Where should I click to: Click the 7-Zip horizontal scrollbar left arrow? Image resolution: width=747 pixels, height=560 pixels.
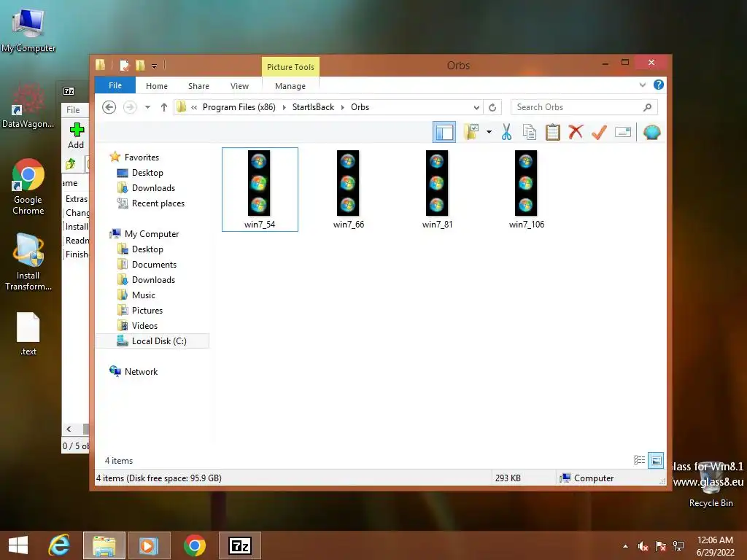69,429
